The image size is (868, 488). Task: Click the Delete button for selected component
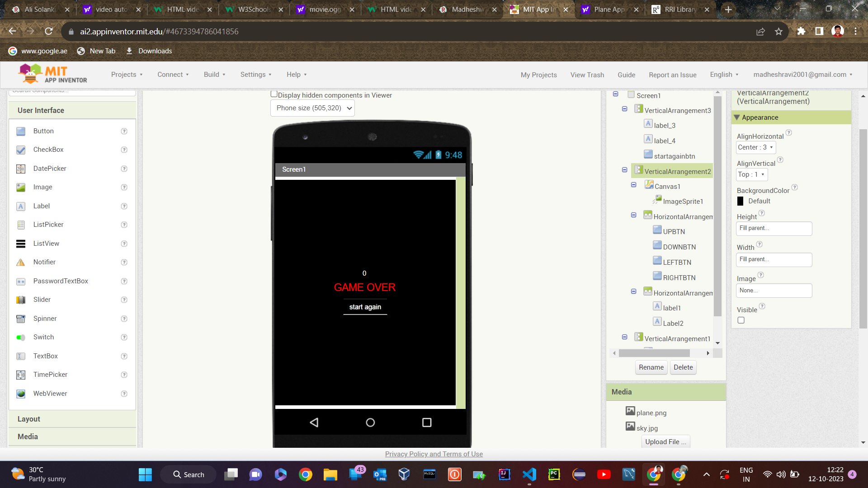(x=683, y=367)
